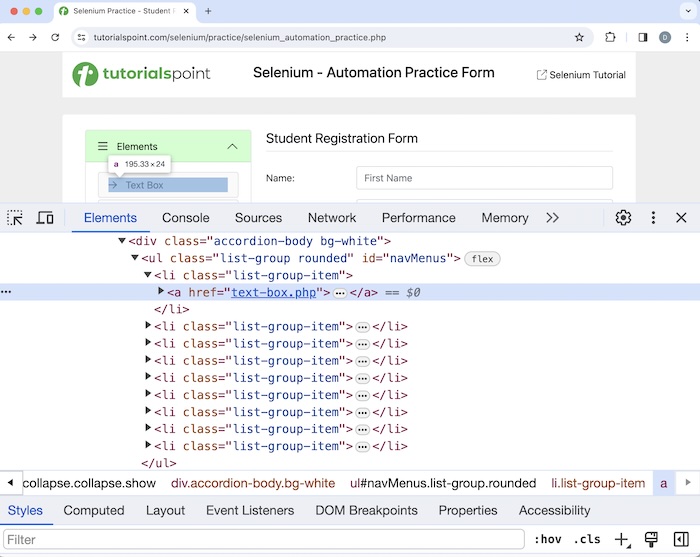Screen dimensions: 700x557
Task: Collapse the navMenus ul node
Action: (135, 258)
